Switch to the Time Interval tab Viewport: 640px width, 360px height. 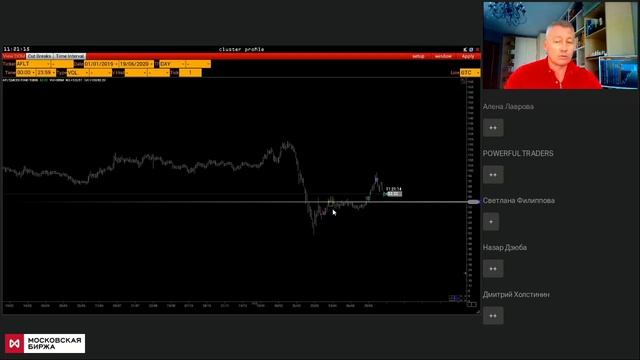70,56
